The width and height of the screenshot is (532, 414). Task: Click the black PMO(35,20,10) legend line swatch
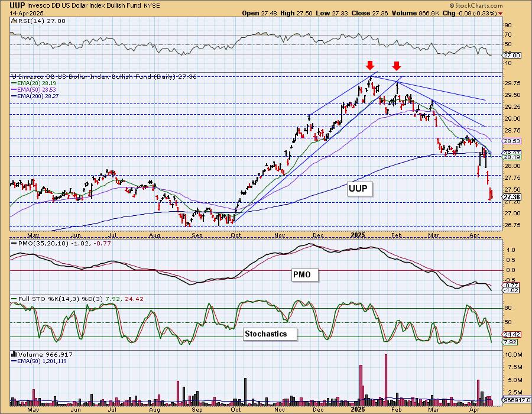tap(14, 243)
